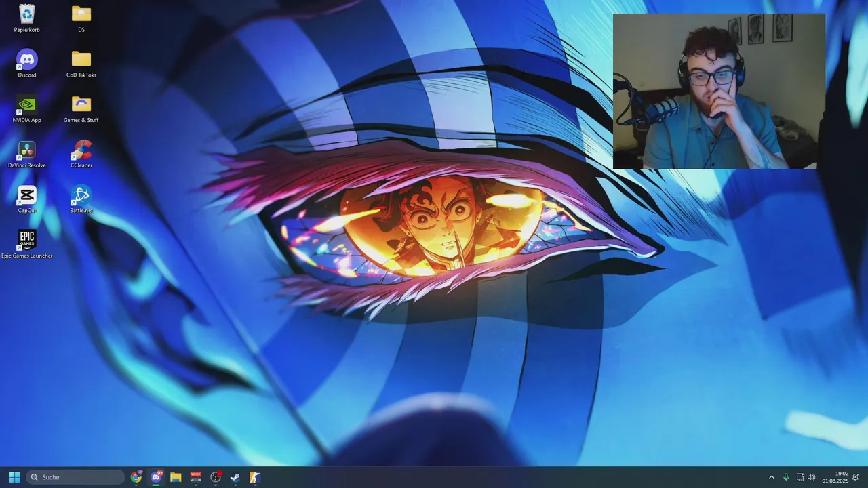Viewport: 868px width, 488px height.
Task: Expand the hidden system tray icons
Action: (x=771, y=477)
